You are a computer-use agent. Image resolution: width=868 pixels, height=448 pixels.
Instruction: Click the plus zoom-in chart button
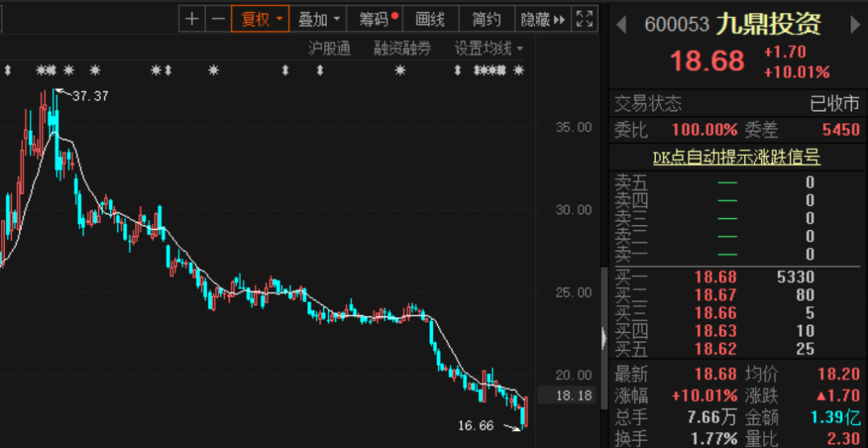(191, 18)
